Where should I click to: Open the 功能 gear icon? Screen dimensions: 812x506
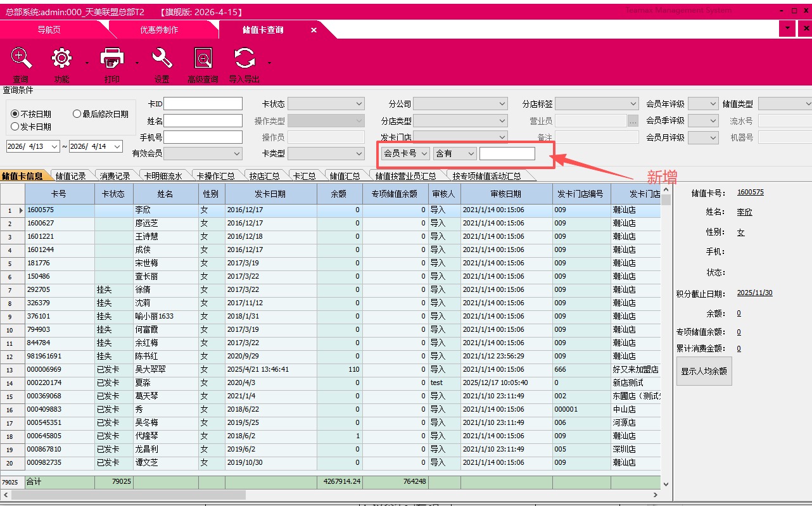tap(61, 59)
